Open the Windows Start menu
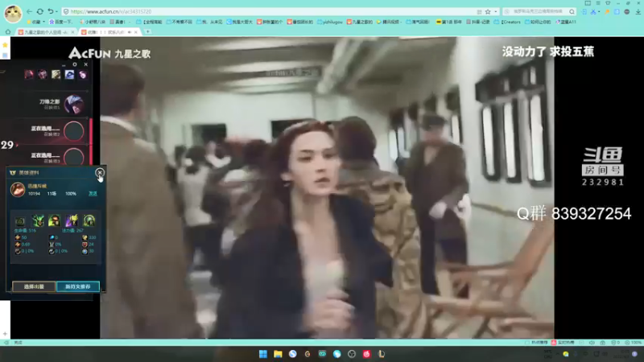Viewport: 644px width, 362px height. point(263,354)
